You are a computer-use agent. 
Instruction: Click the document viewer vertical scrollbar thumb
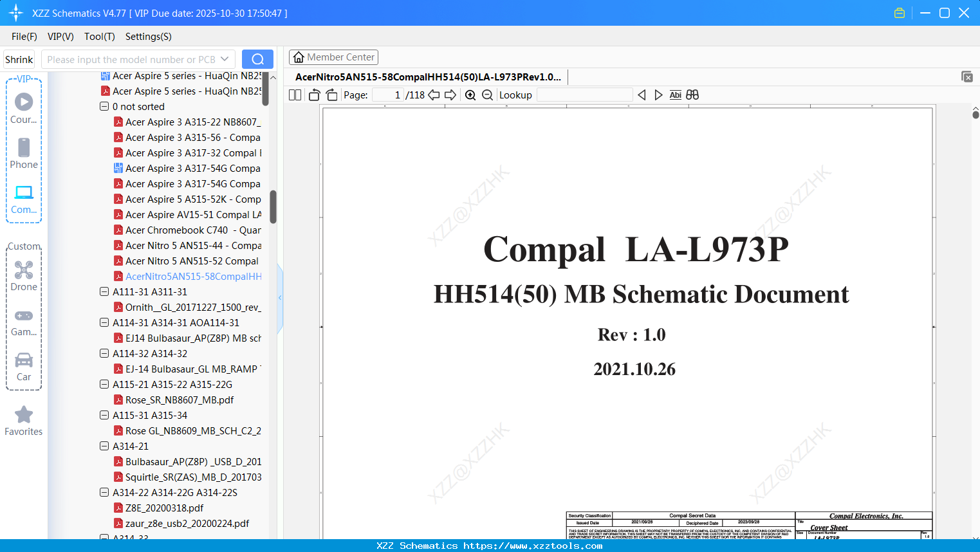click(975, 115)
